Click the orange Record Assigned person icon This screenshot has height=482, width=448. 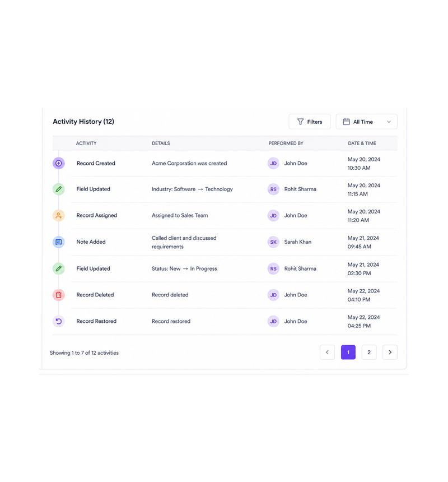[59, 215]
